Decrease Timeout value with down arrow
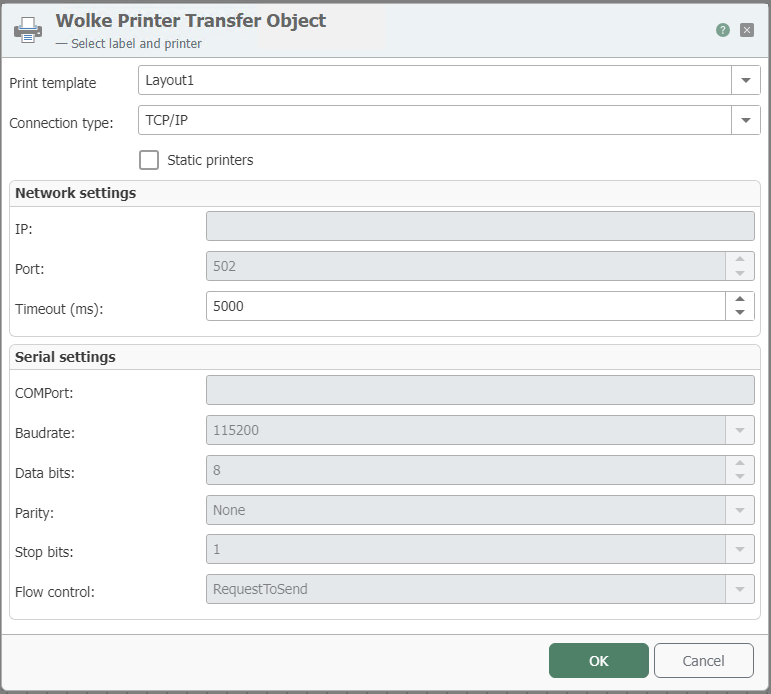The image size is (771, 694). [740, 312]
